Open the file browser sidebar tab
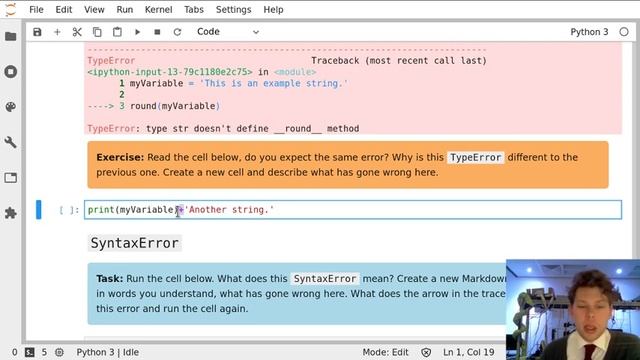640x360 pixels. [11, 36]
